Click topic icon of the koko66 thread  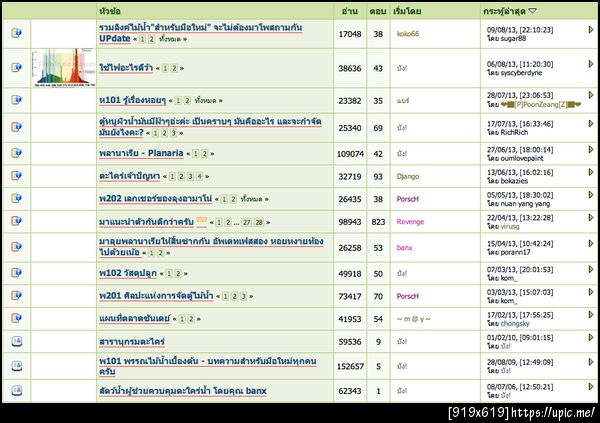[16, 33]
